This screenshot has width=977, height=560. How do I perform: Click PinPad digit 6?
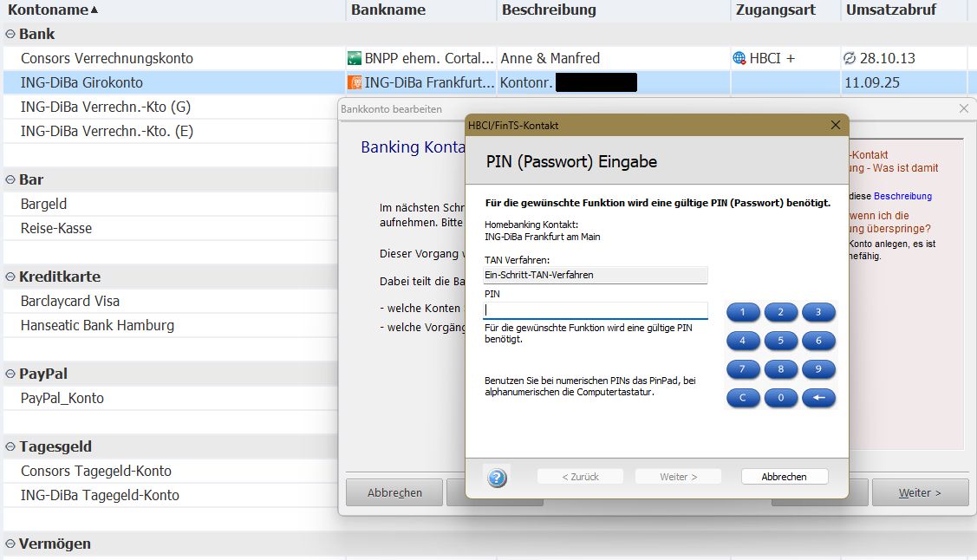coord(818,341)
